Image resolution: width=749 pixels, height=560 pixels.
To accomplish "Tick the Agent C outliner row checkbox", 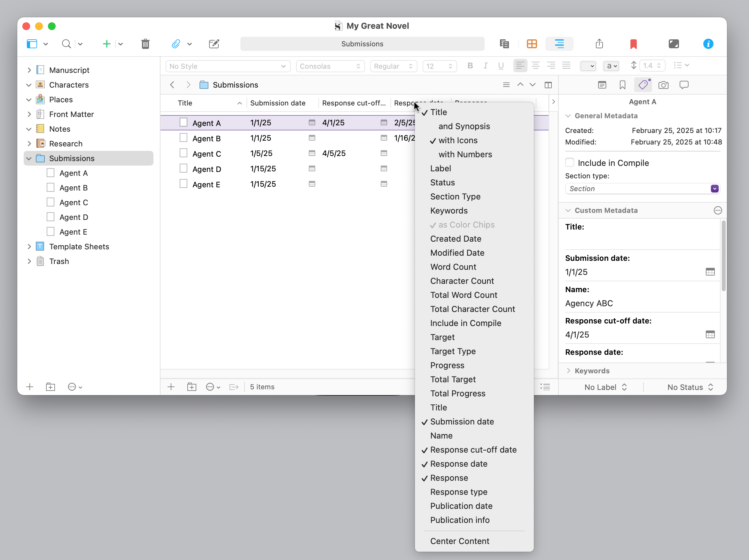I will tap(183, 153).
